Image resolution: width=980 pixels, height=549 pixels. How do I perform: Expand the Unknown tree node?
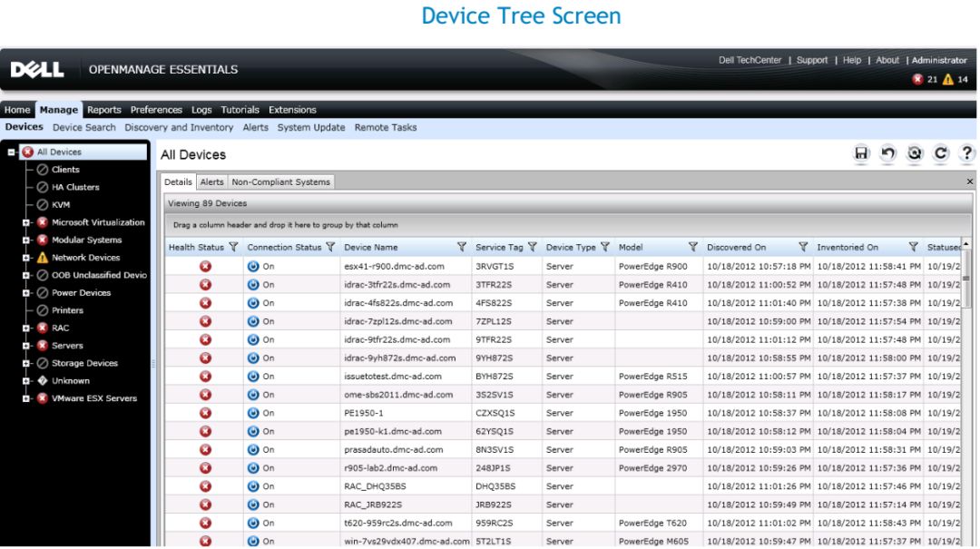tap(26, 381)
